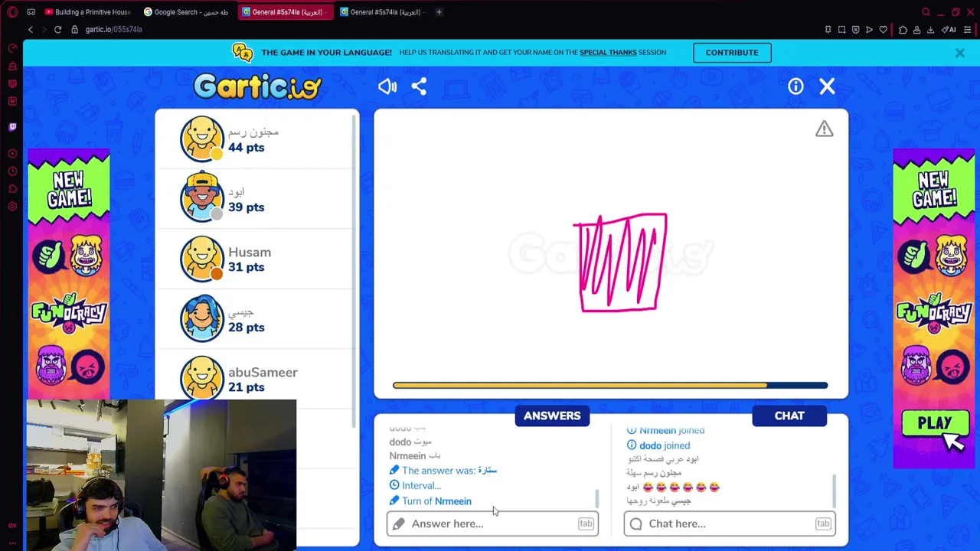This screenshot has width=980, height=551.
Task: Select player Husam with 31 pts
Action: (x=257, y=259)
